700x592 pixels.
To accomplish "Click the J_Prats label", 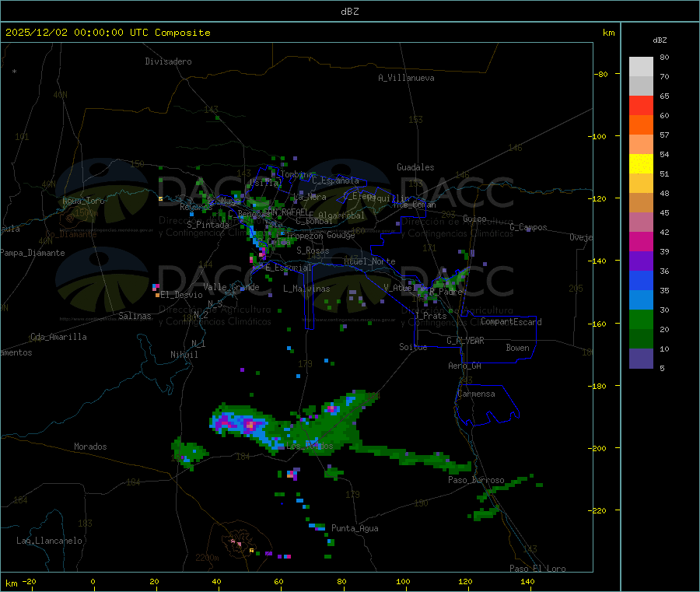I will pos(431,316).
